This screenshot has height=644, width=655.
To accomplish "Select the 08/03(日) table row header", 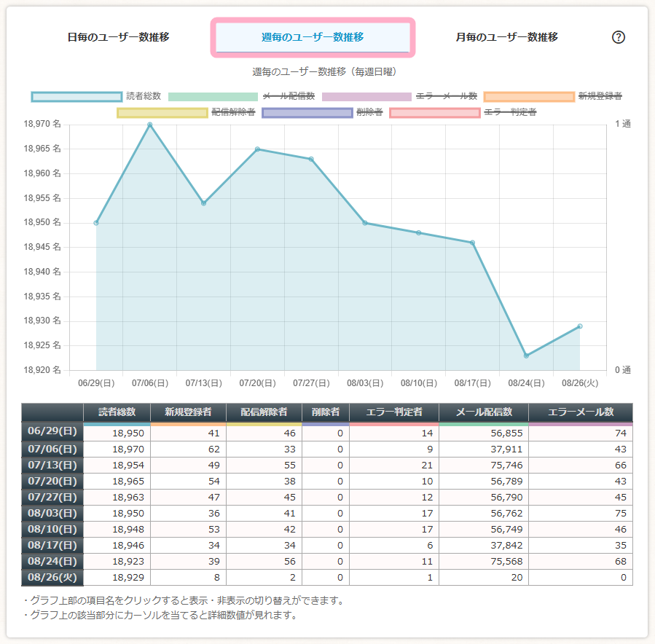I will click(x=52, y=514).
